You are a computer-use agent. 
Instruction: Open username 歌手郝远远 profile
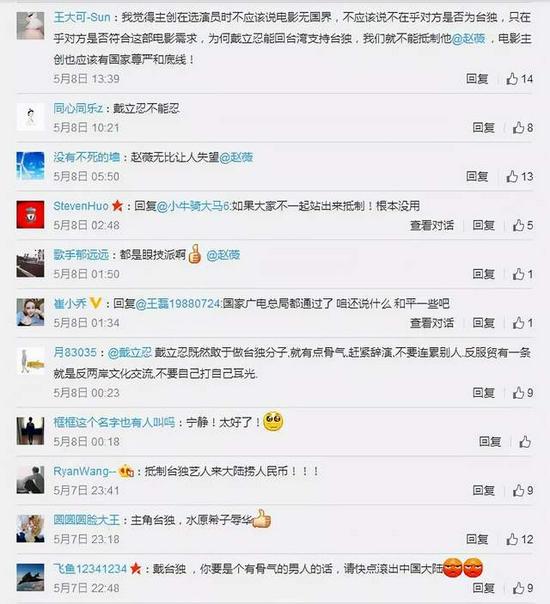(x=81, y=255)
